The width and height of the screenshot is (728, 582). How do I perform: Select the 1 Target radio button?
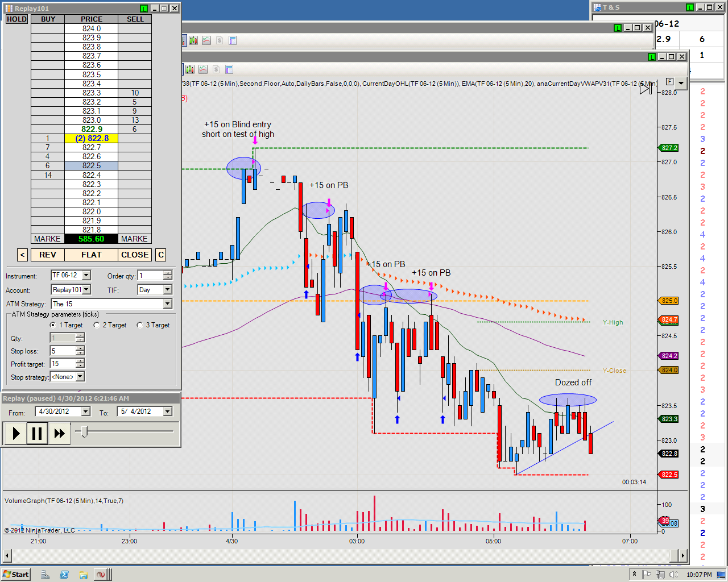(x=53, y=325)
